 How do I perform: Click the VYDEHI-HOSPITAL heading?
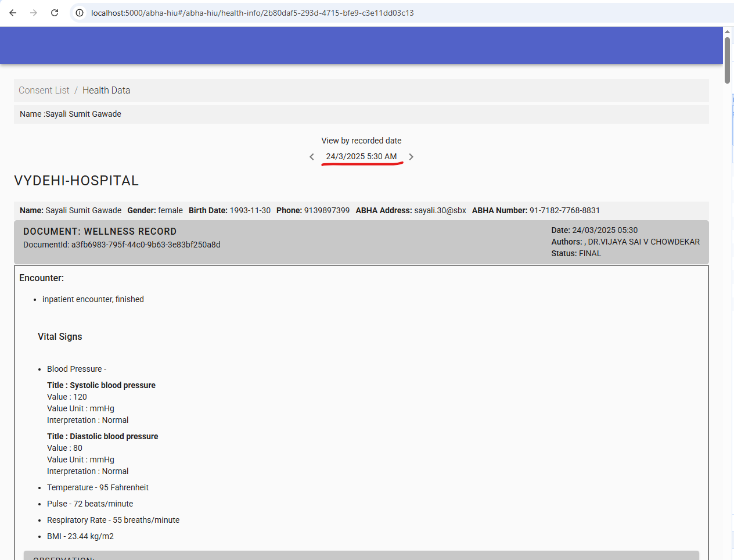[x=76, y=181]
